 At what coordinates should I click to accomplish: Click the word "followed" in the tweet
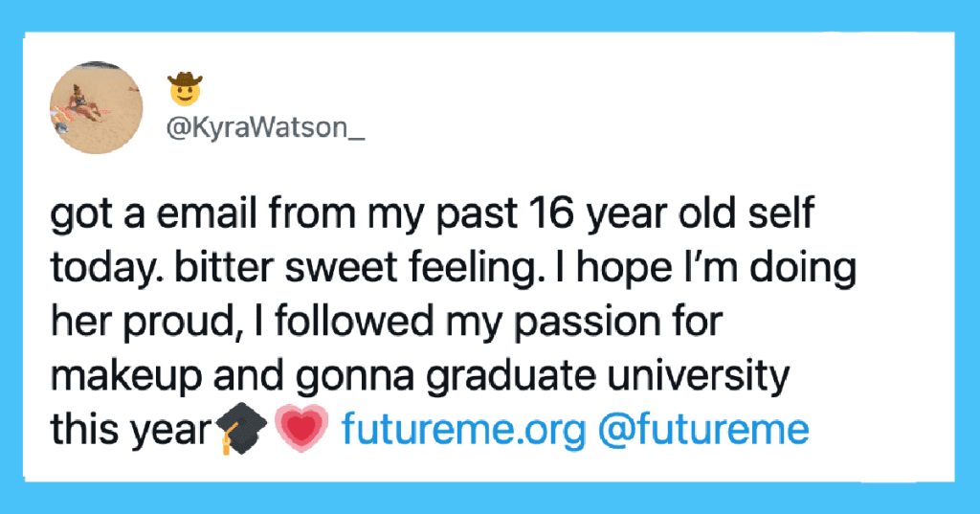coord(353,322)
